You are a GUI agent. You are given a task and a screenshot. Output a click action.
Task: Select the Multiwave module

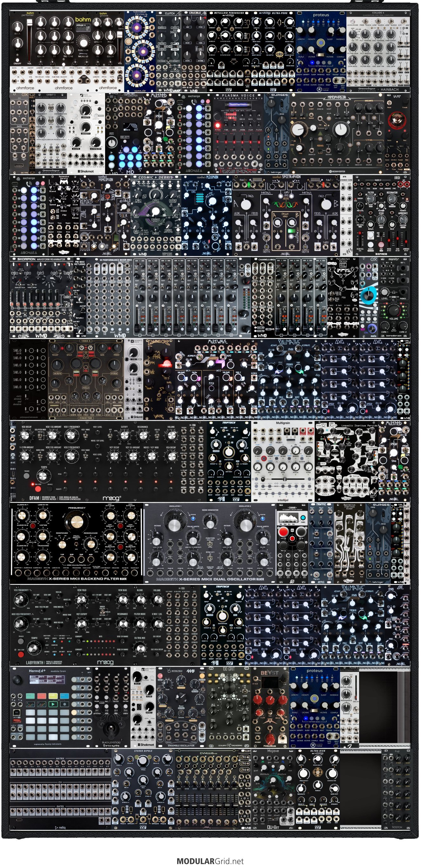point(216,380)
